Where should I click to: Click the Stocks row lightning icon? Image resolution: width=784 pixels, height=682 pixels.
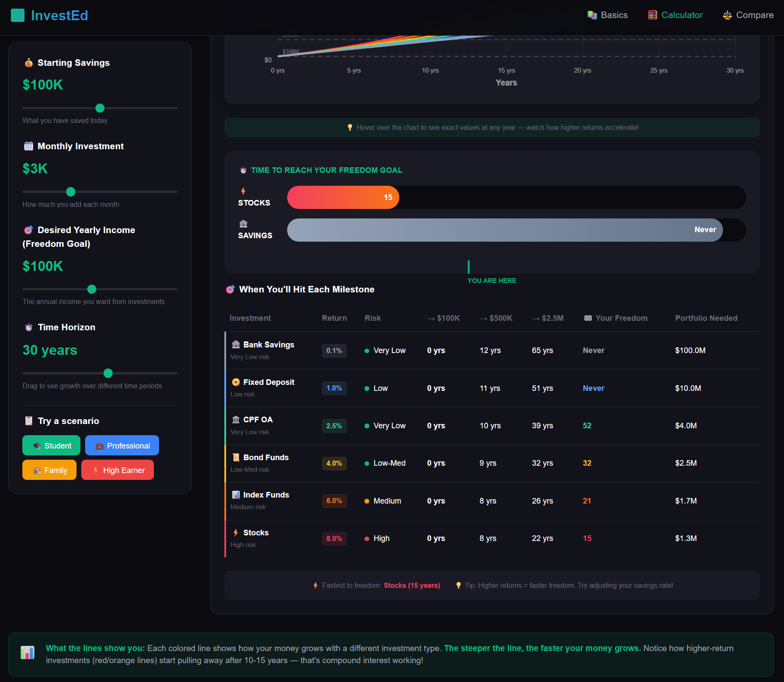(x=236, y=533)
